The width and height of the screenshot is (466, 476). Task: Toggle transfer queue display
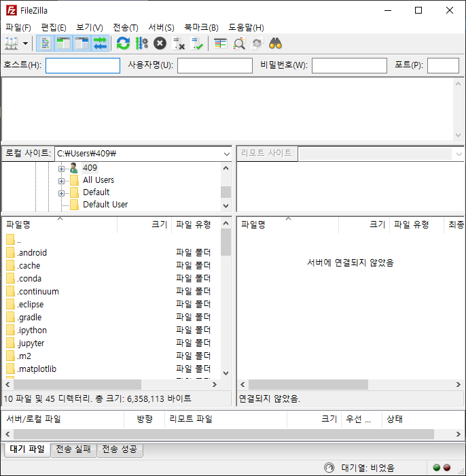click(x=101, y=44)
